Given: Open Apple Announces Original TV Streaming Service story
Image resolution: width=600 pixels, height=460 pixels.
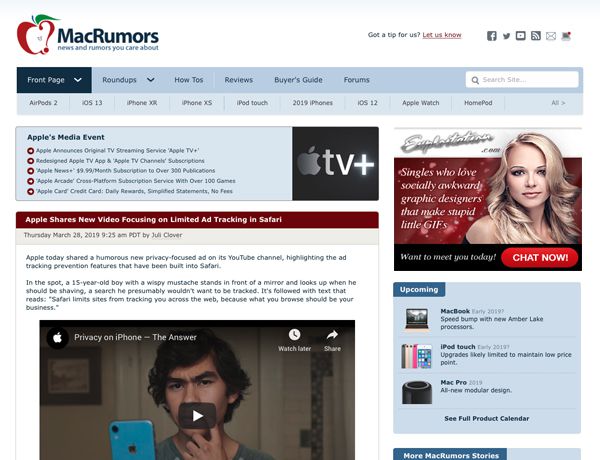Looking at the screenshot, I should (x=117, y=151).
